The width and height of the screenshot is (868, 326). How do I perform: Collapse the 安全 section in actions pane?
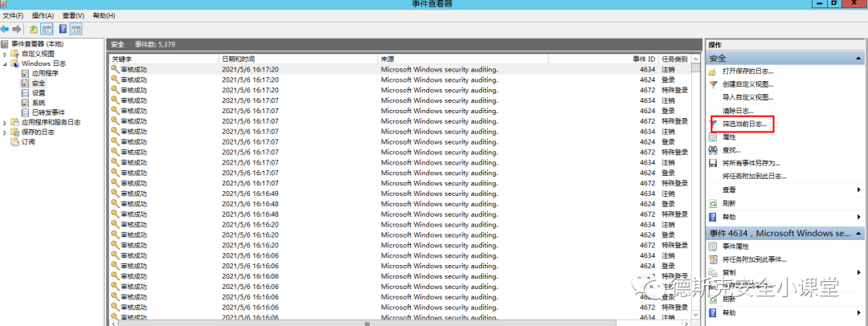[x=858, y=58]
